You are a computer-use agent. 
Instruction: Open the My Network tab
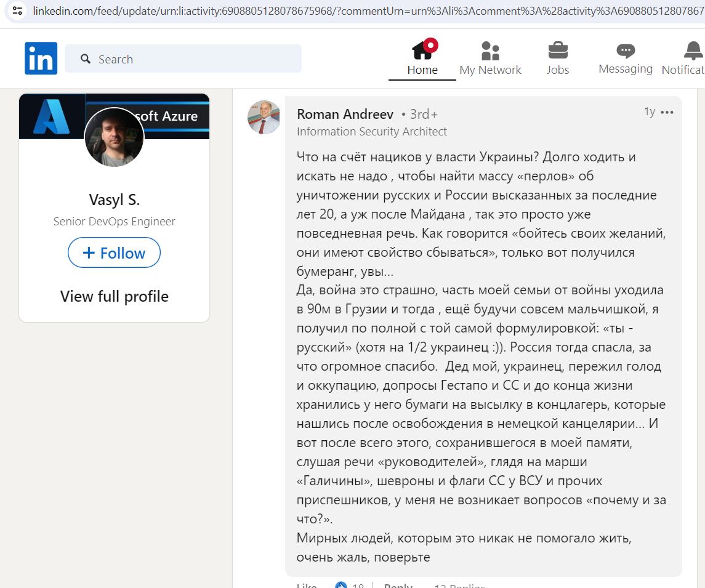pyautogui.click(x=490, y=58)
